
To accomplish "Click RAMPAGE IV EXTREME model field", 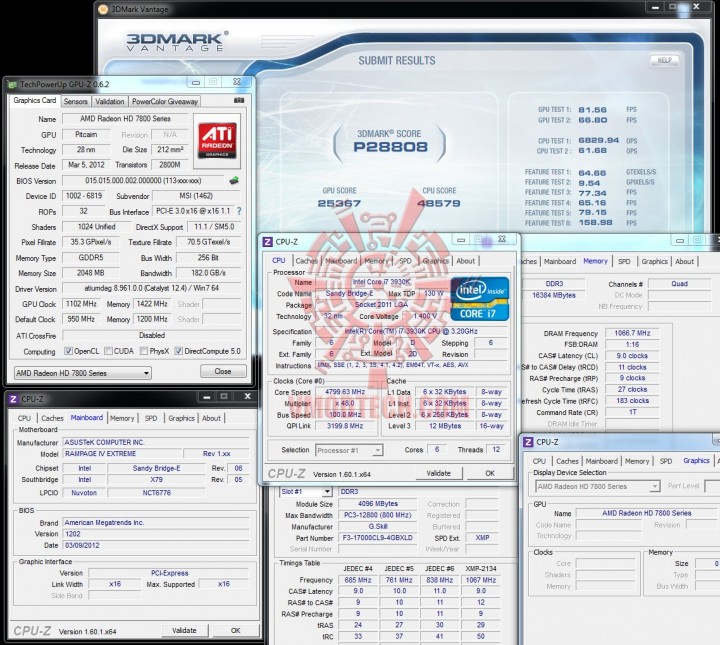I will tap(121, 454).
